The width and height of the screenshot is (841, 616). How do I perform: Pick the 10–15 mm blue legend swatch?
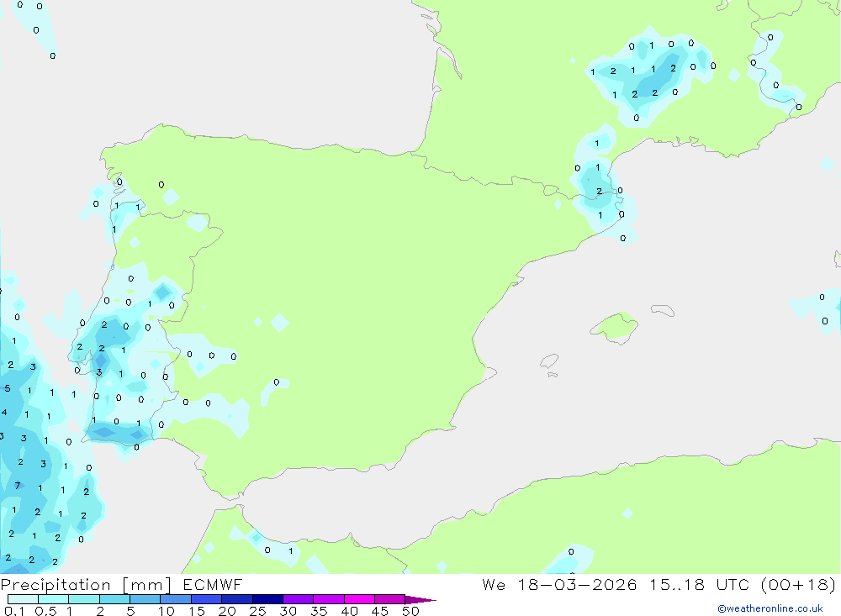coord(176,599)
